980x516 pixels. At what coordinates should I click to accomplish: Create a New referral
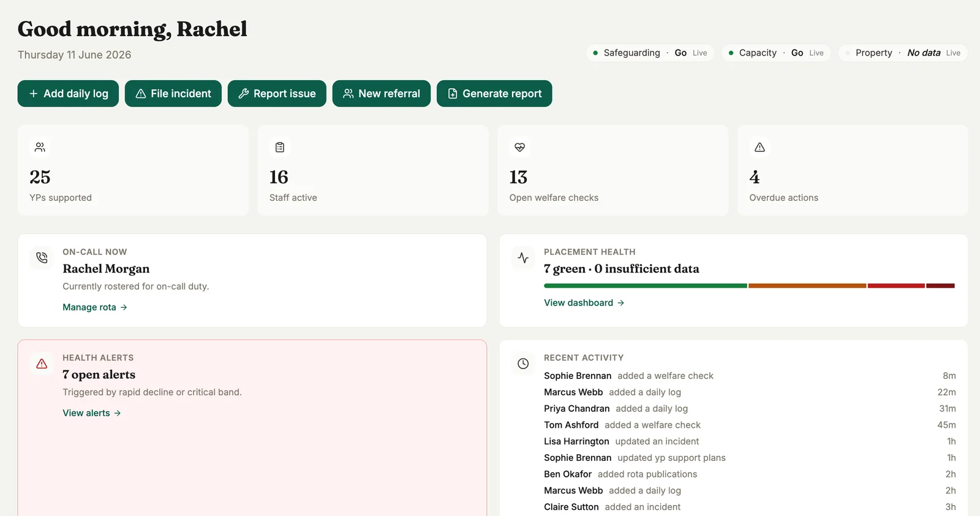(x=382, y=94)
